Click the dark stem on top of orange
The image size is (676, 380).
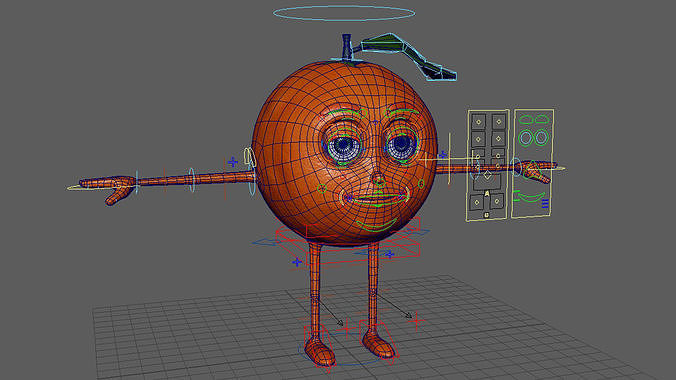coord(347,47)
